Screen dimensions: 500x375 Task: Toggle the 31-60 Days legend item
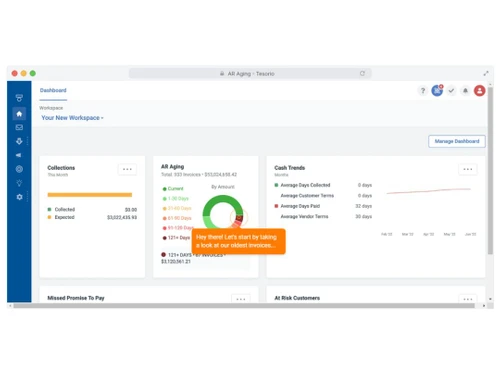(177, 208)
